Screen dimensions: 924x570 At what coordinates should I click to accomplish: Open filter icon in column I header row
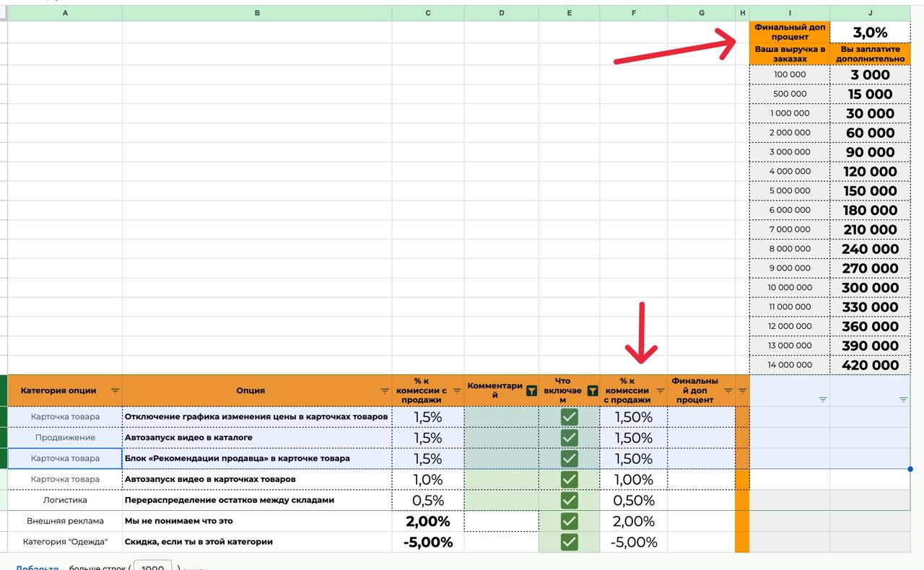point(822,399)
